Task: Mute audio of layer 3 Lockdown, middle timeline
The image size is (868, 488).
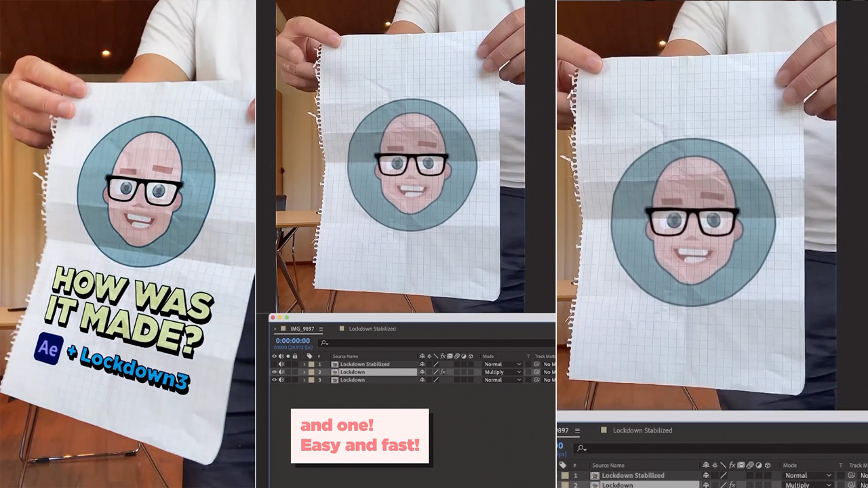Action: (281, 380)
